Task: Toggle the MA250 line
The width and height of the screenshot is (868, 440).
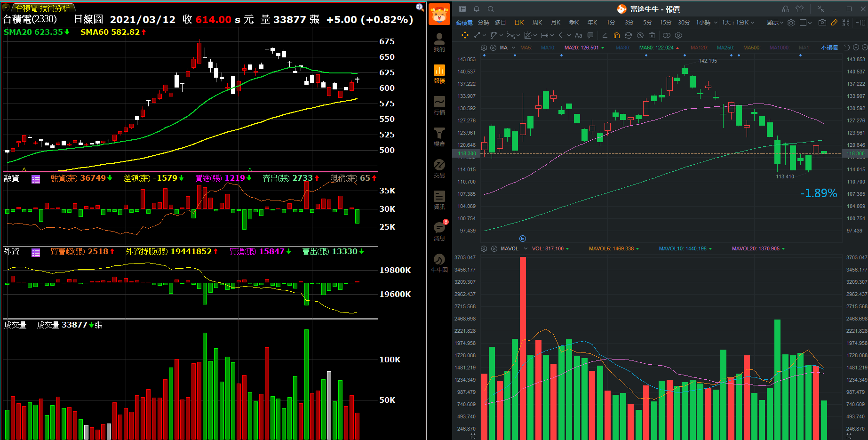Action: click(x=725, y=48)
